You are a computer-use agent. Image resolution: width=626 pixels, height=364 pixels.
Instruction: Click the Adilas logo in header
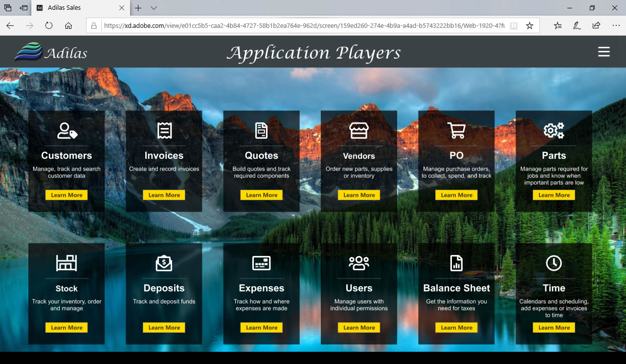click(x=51, y=52)
